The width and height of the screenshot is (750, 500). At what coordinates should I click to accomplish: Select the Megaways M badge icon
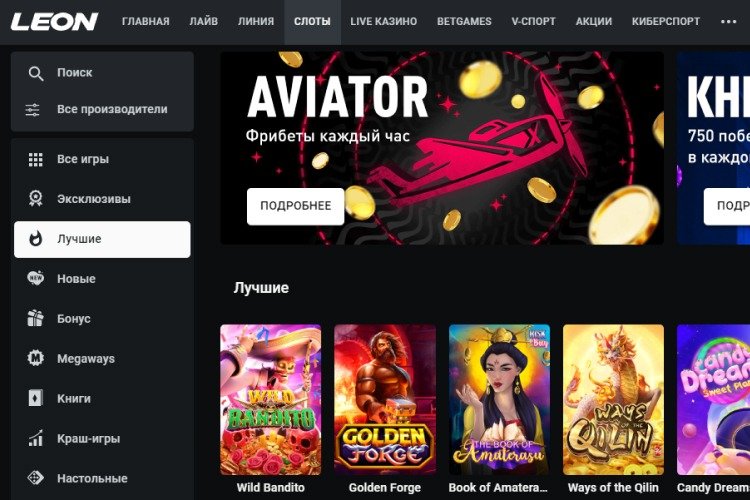coord(35,358)
